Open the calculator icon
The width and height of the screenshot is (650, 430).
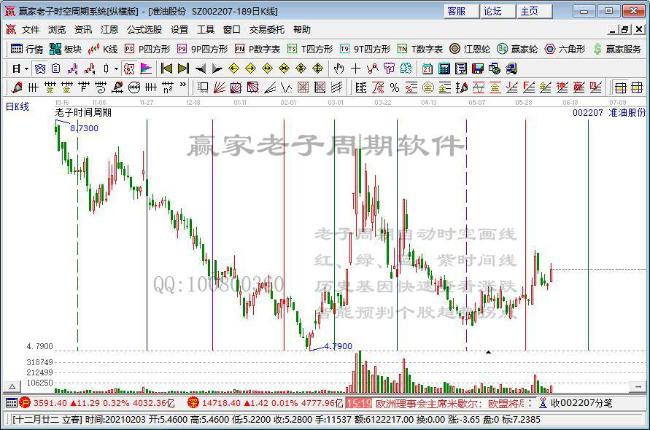pos(444,68)
